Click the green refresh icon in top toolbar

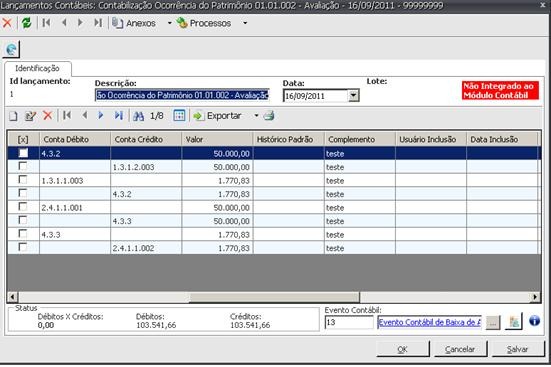[x=26, y=23]
